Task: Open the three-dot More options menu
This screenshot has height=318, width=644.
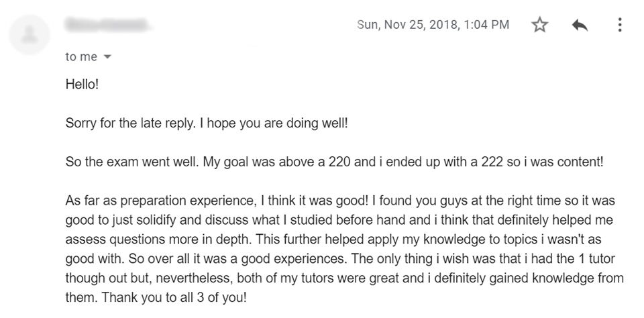Action: click(x=620, y=25)
